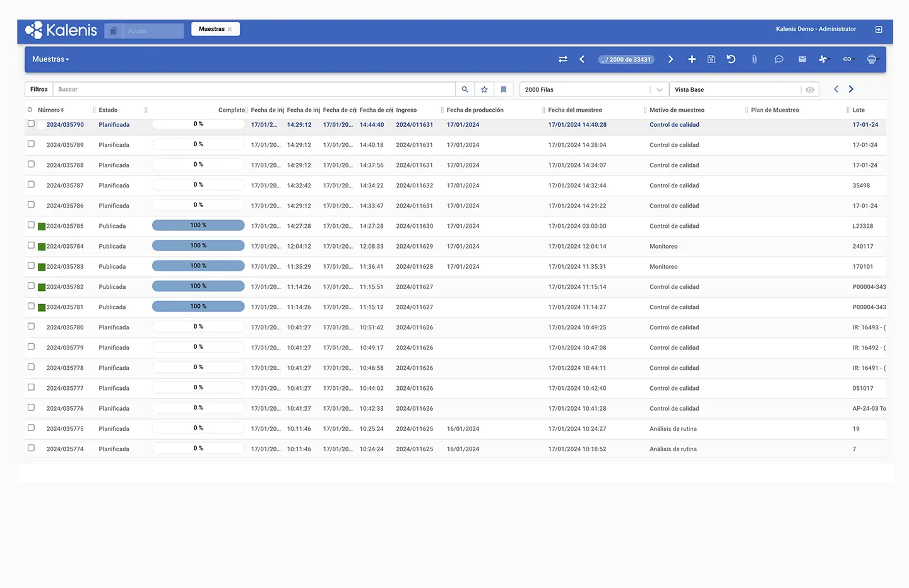Open the paperclip attachments icon
909x588 pixels.
tap(754, 59)
